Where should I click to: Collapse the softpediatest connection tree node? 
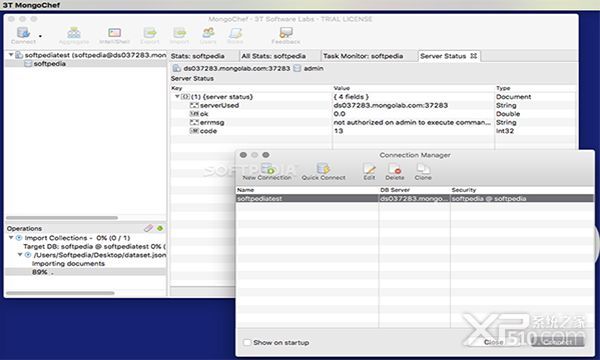coord(11,55)
